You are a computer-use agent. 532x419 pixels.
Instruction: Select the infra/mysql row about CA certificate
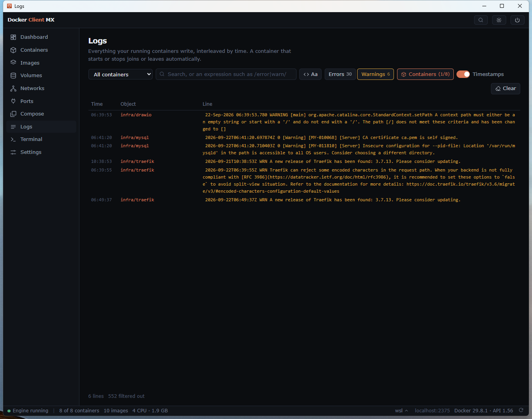304,137
